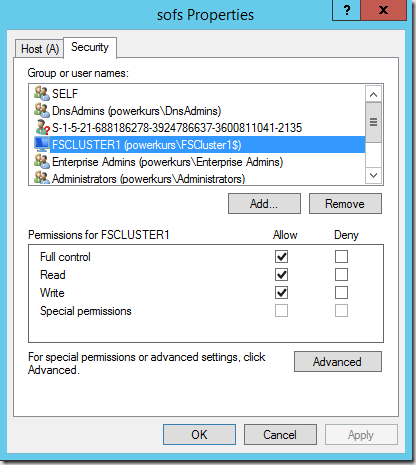Click the user list scroll down arrow
Viewport: 416px width, 465px height.
pyautogui.click(x=373, y=175)
